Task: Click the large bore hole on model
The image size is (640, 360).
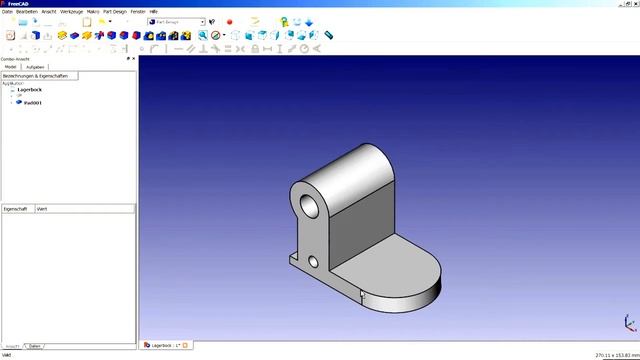Action: (x=309, y=206)
